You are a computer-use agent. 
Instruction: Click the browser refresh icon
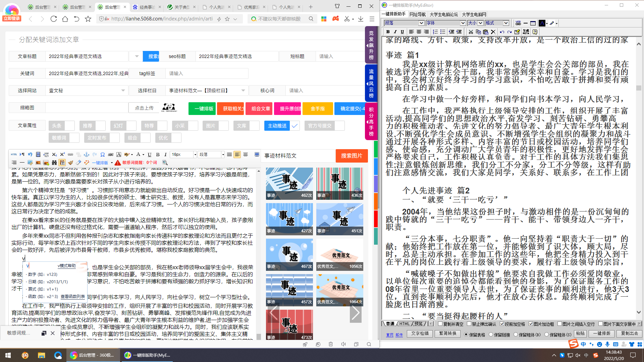point(54,19)
